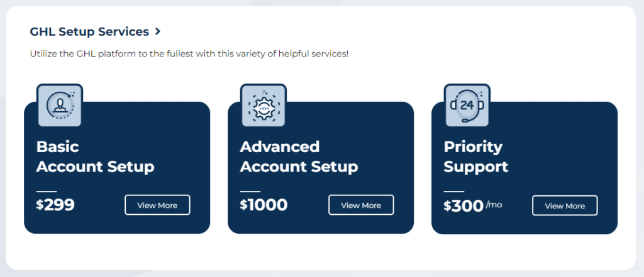Open the GHL Setup Services heading link
This screenshot has width=644, height=277.
click(89, 31)
